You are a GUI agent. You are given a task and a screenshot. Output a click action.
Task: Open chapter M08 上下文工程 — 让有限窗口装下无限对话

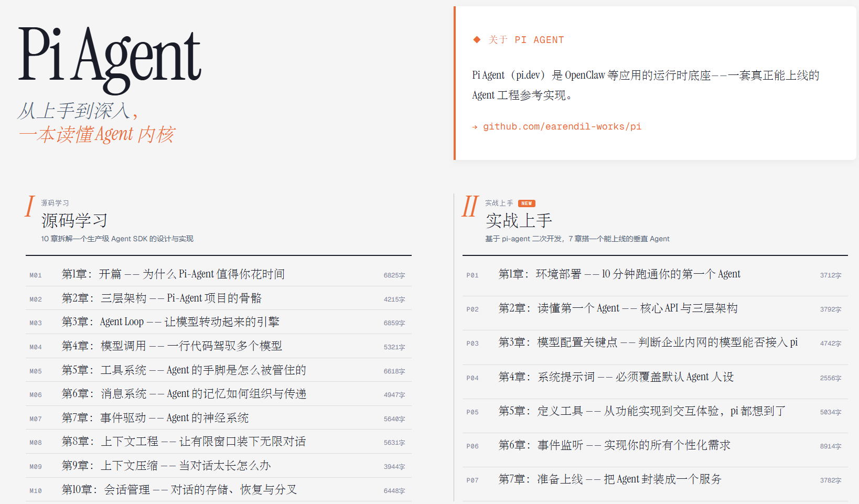pos(219,442)
